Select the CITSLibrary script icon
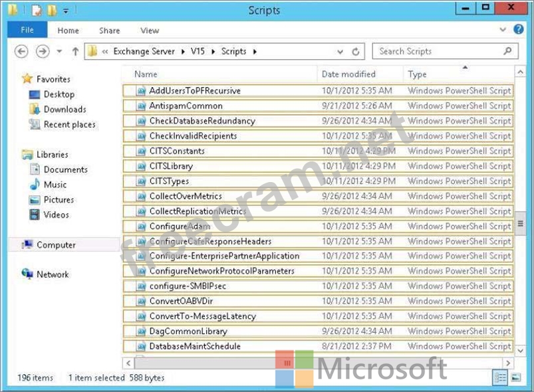Screen dimensions: 534x392 (141, 166)
